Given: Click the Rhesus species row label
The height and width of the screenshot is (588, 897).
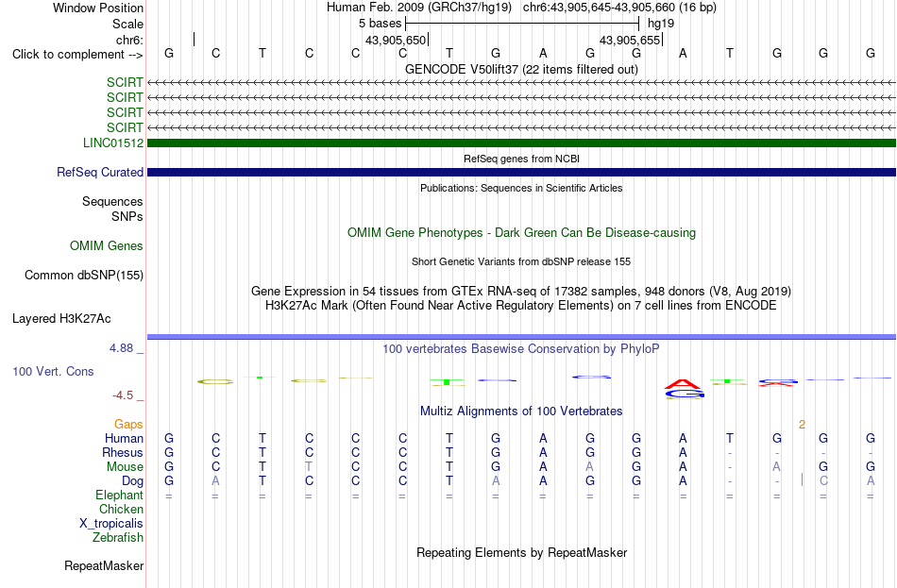Looking at the screenshot, I should coord(123,453).
